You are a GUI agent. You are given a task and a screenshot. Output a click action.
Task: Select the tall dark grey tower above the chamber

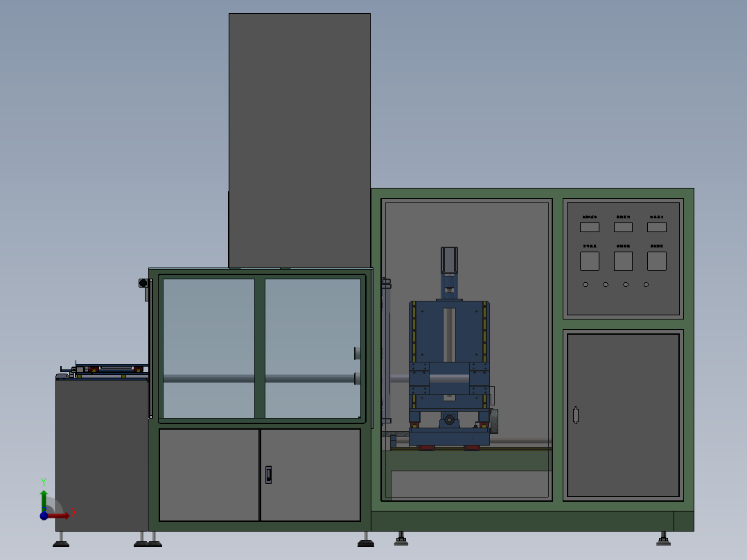(x=299, y=141)
